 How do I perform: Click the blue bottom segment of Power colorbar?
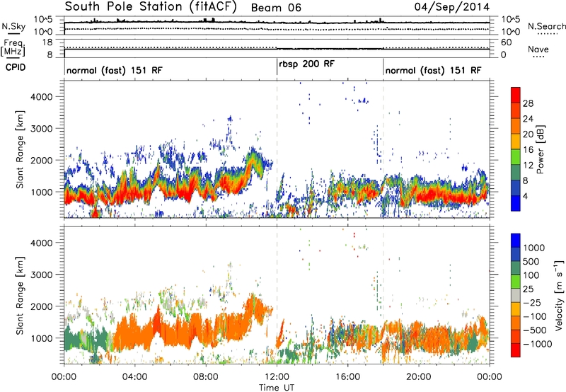(516, 204)
